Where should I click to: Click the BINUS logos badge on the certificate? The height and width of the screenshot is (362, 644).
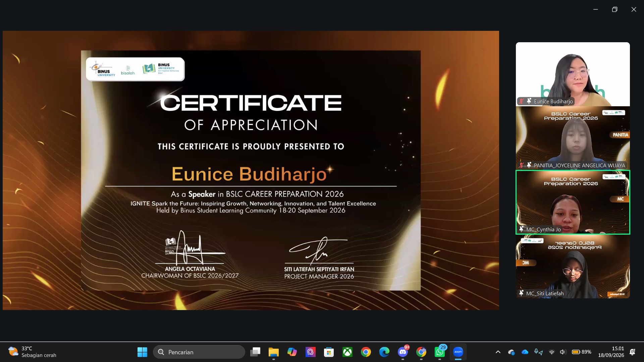(x=135, y=69)
